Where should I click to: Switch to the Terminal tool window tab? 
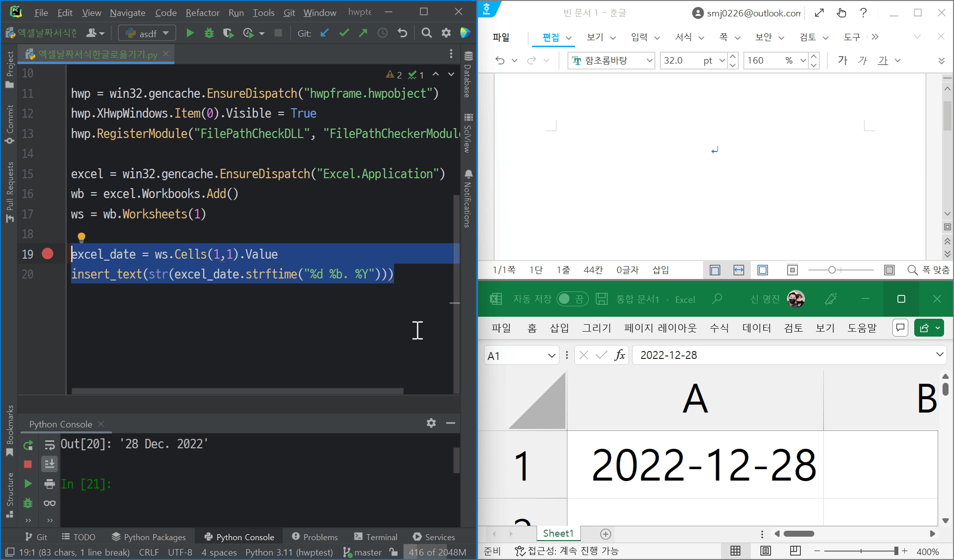[376, 537]
